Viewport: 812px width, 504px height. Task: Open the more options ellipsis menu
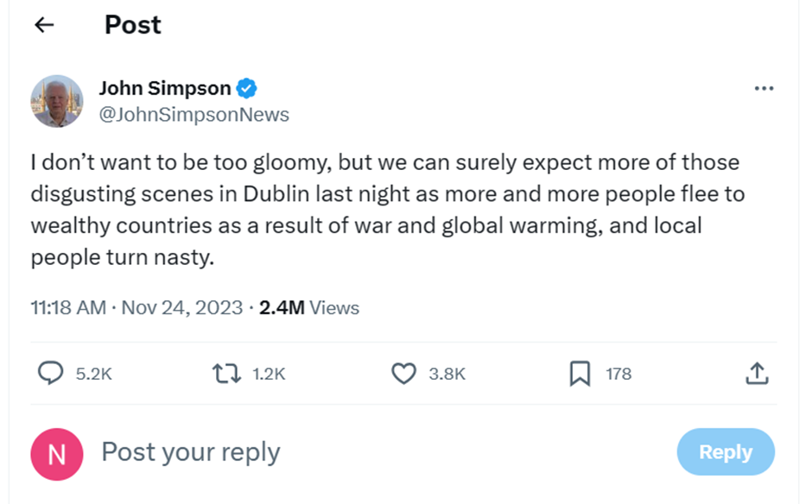[763, 88]
